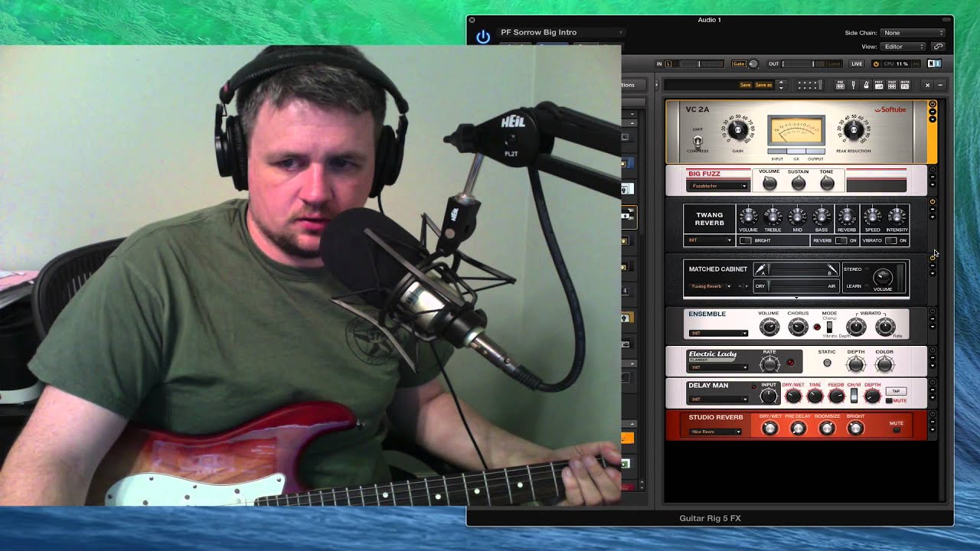The height and width of the screenshot is (551, 980).
Task: Click the MSTR FX toolbar icon
Action: click(x=905, y=85)
